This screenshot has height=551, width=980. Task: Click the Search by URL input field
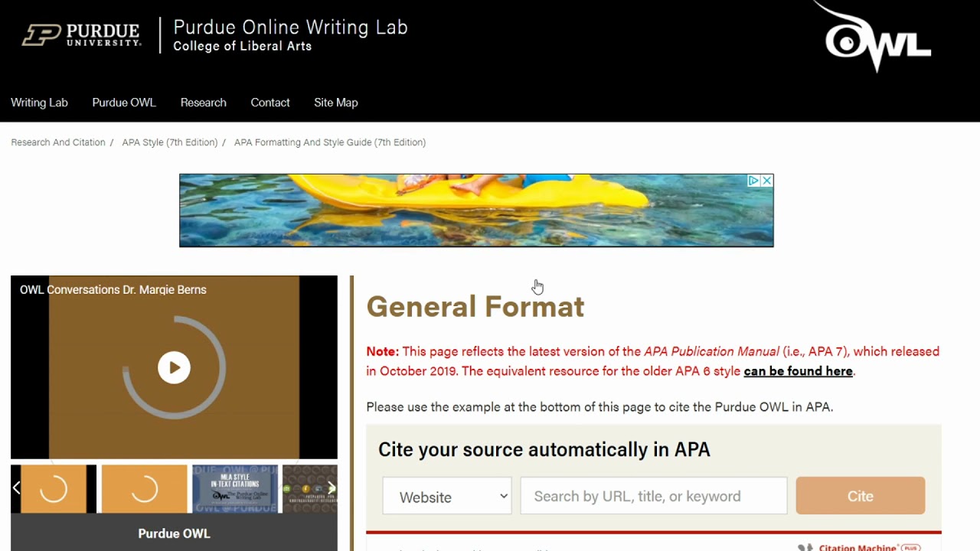(x=654, y=496)
